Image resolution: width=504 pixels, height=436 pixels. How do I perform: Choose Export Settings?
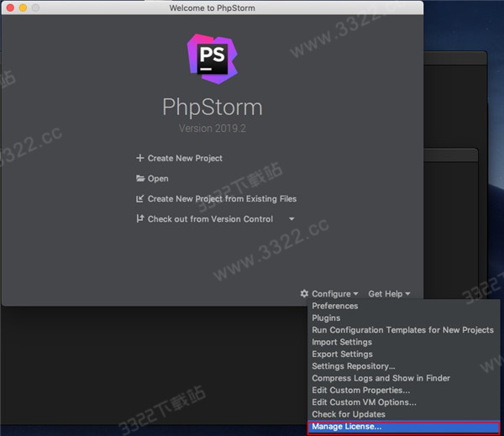point(404,354)
